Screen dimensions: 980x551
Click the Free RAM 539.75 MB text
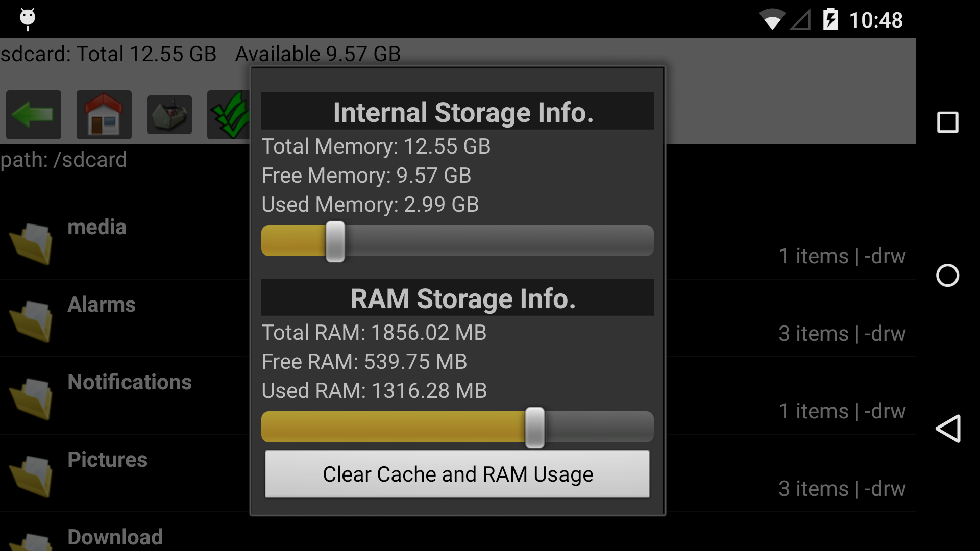[x=364, y=361]
